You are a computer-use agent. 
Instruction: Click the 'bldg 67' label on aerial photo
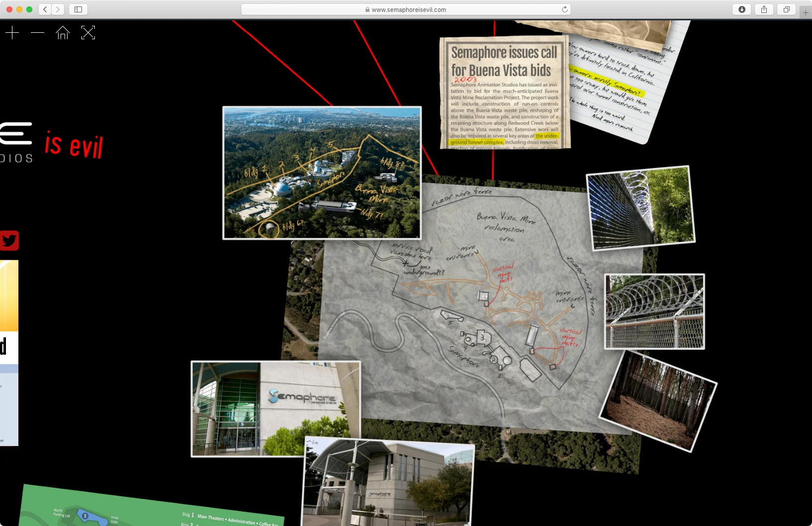pos(293,225)
